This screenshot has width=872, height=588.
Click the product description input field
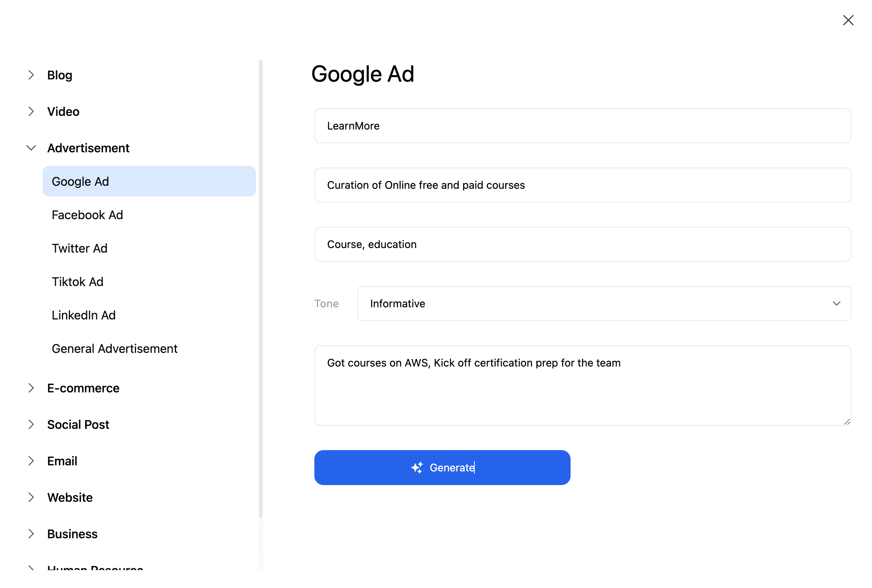click(582, 184)
